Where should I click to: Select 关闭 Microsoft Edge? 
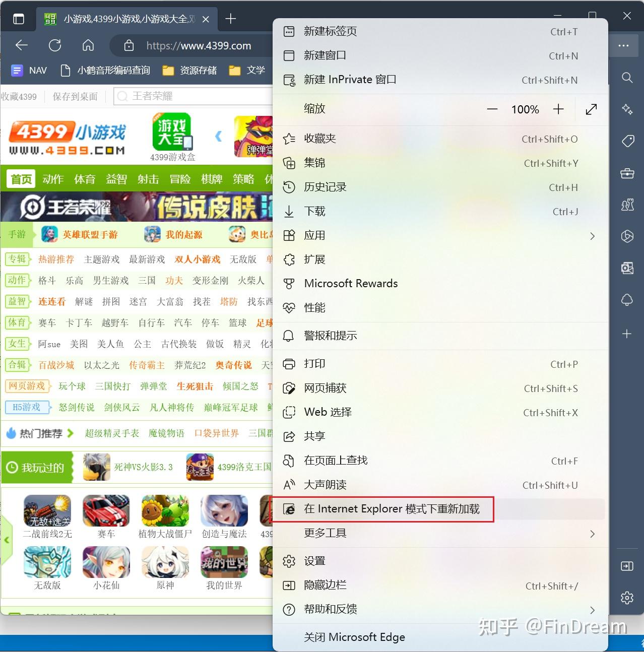pos(440,637)
